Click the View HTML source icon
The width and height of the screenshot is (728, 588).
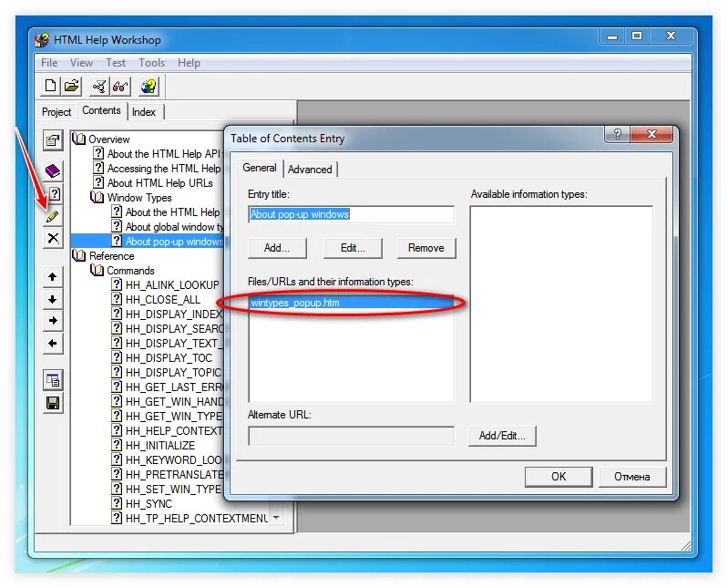coord(53,380)
